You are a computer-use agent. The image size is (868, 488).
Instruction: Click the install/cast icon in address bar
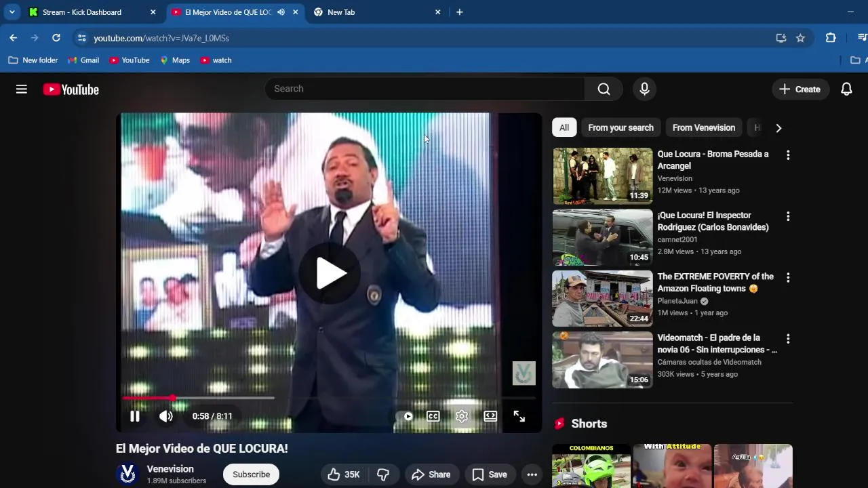click(x=781, y=38)
